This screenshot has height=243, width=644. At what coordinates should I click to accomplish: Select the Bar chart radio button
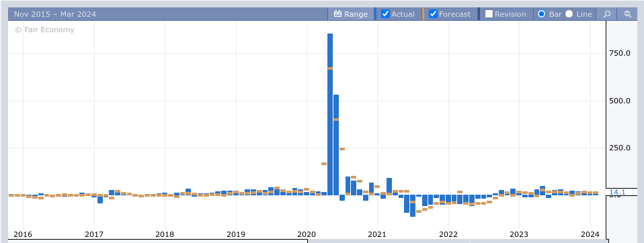(541, 14)
